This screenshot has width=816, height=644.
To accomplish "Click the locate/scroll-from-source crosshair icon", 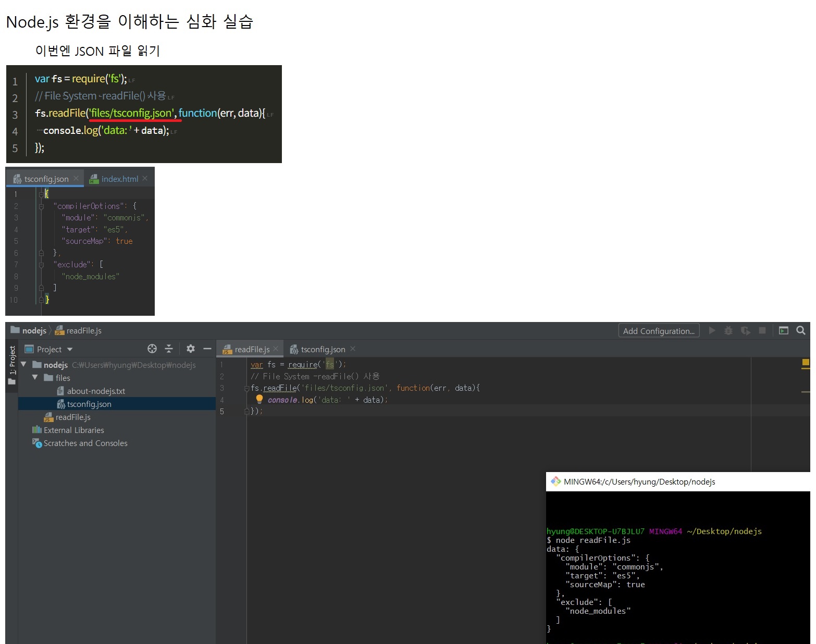I will coord(152,349).
